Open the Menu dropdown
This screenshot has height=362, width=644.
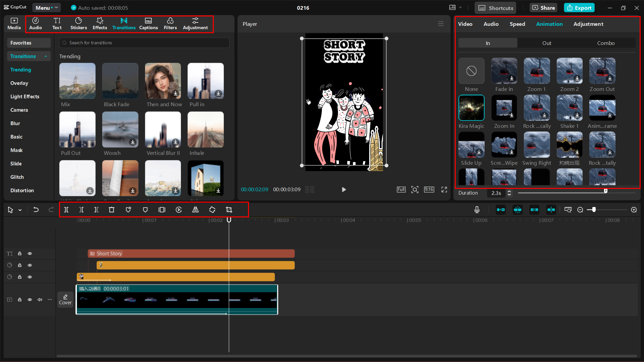click(x=46, y=8)
